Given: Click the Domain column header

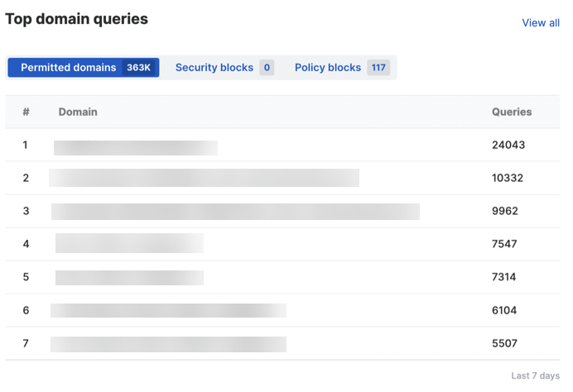Looking at the screenshot, I should (78, 112).
